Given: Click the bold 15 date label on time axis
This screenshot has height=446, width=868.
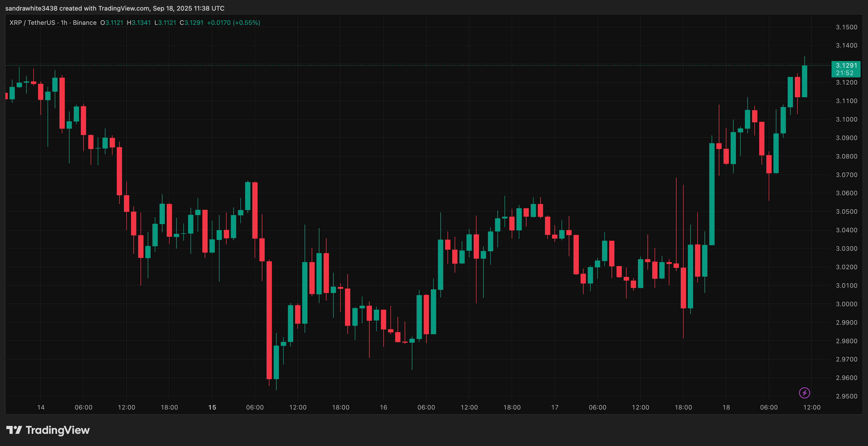Looking at the screenshot, I should [212, 407].
